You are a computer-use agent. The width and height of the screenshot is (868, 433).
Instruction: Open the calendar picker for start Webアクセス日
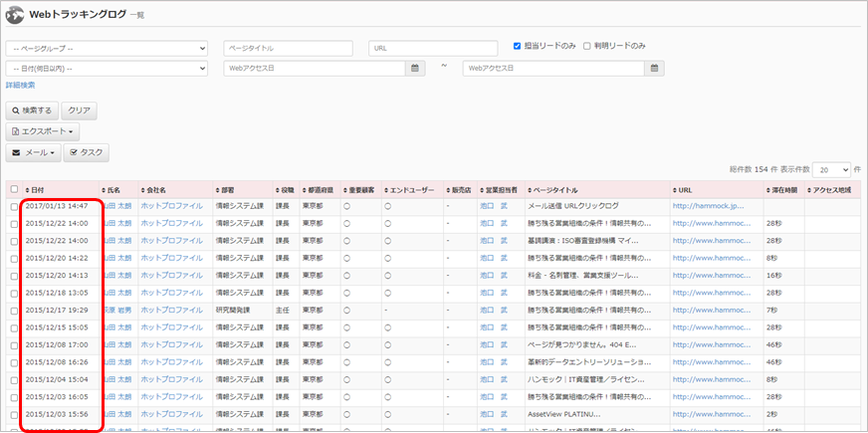[415, 69]
